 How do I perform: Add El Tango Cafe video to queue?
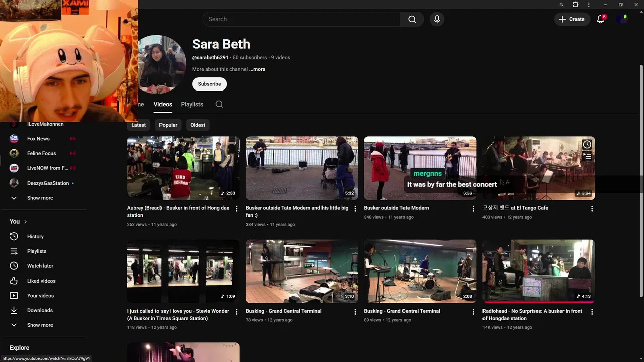point(587,157)
